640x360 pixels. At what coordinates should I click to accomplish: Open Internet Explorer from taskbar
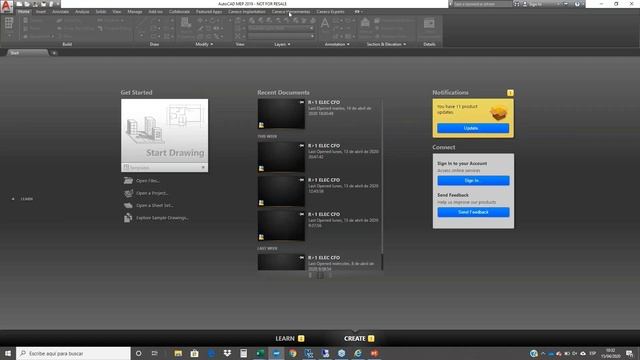tap(358, 353)
